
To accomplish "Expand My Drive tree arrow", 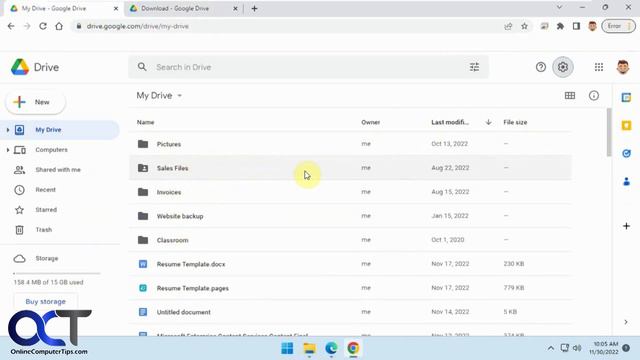I will [x=7, y=130].
